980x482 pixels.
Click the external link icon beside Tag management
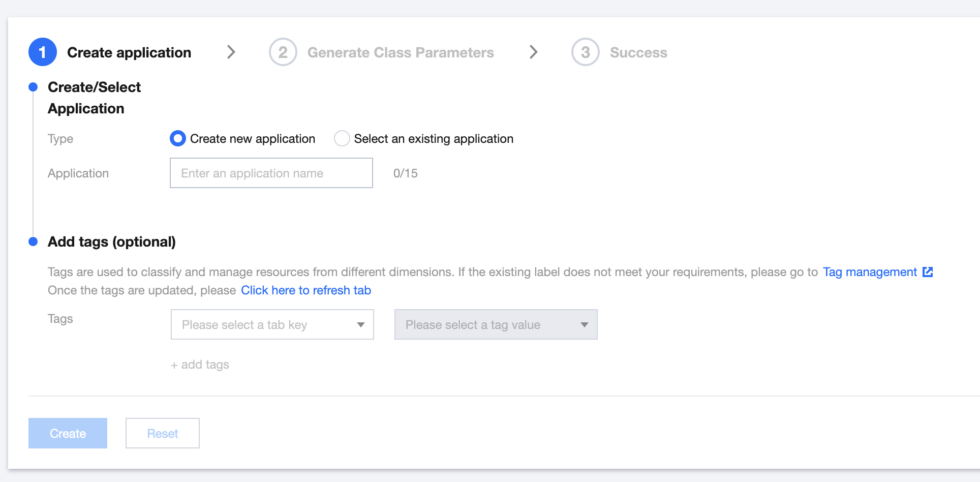pos(928,272)
